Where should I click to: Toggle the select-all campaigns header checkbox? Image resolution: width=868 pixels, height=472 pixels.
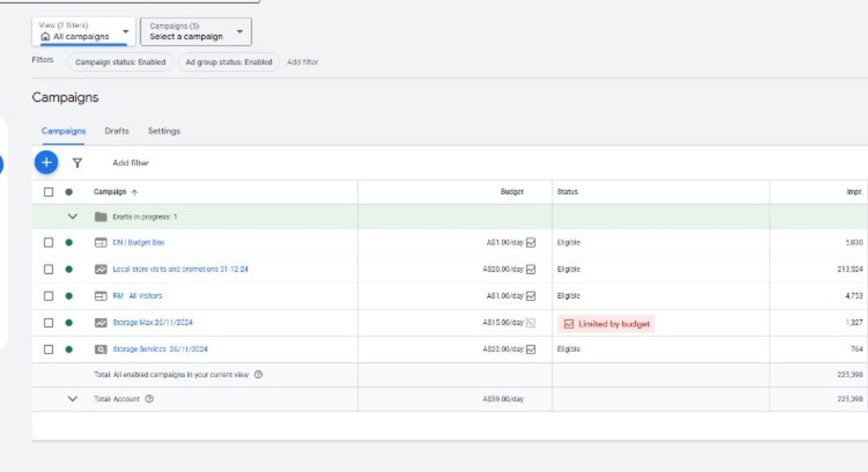coord(48,192)
